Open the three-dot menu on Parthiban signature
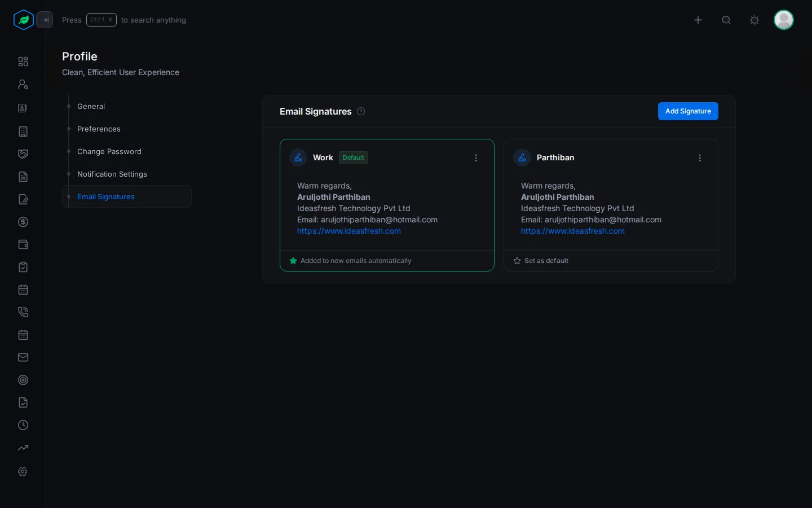812x508 pixels. click(x=700, y=158)
